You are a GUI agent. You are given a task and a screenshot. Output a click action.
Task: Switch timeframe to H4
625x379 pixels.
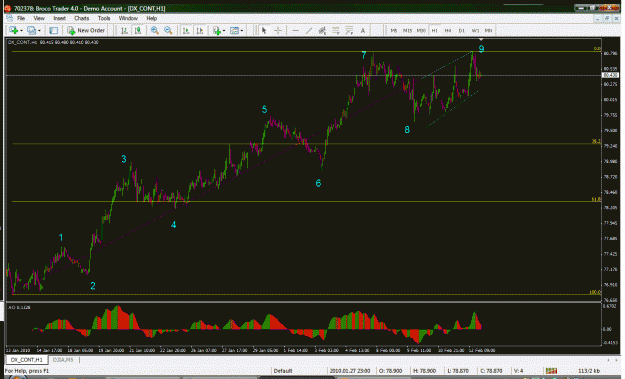[448, 30]
